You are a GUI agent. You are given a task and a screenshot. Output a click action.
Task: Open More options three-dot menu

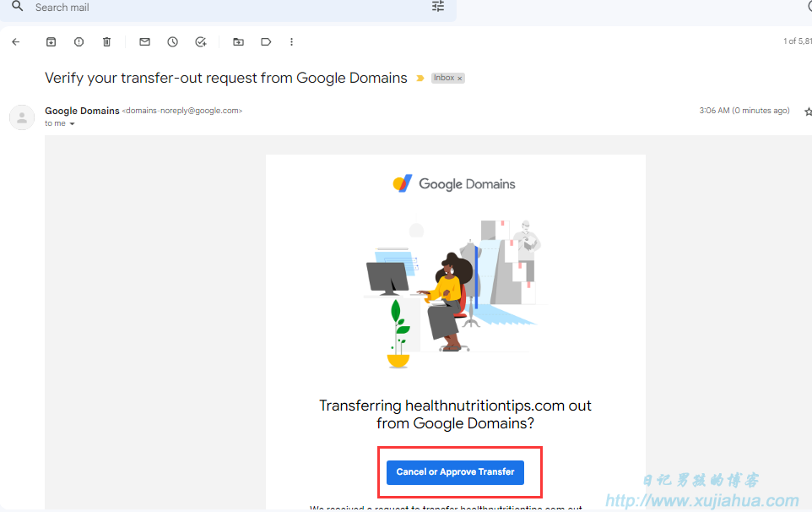point(291,42)
